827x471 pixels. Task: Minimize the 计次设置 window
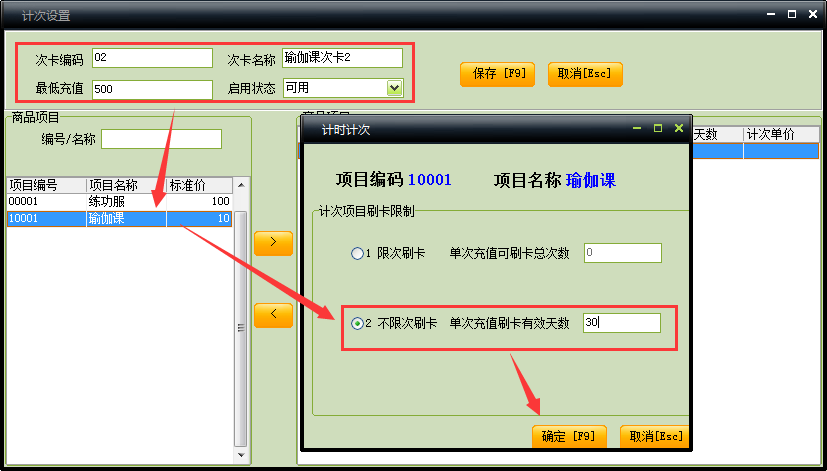(x=771, y=15)
